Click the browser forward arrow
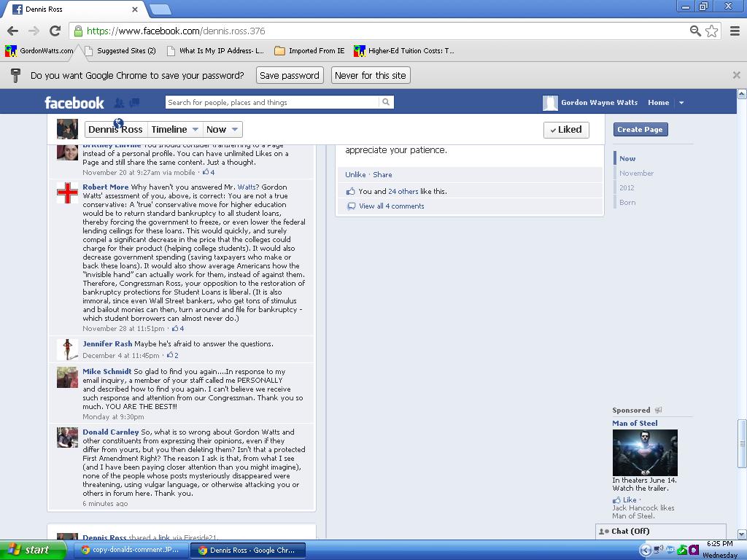 point(34,31)
